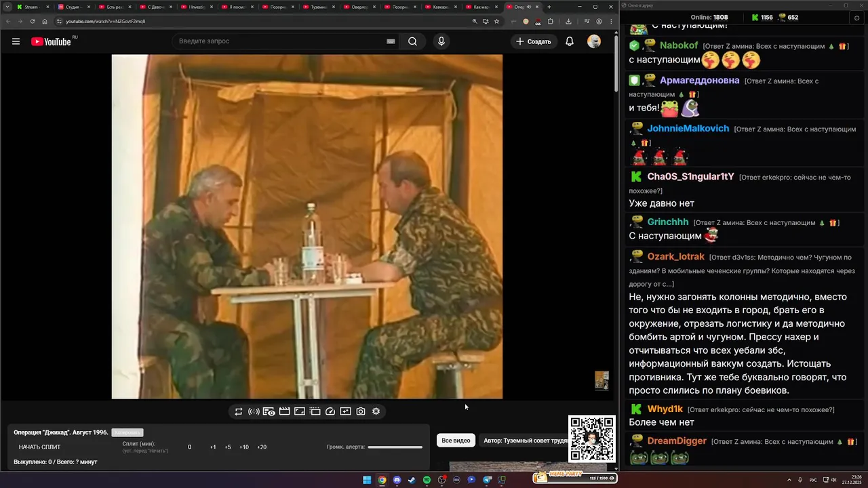Click the clapperboard icon in player toolbar
This screenshot has height=488, width=868.
click(284, 411)
